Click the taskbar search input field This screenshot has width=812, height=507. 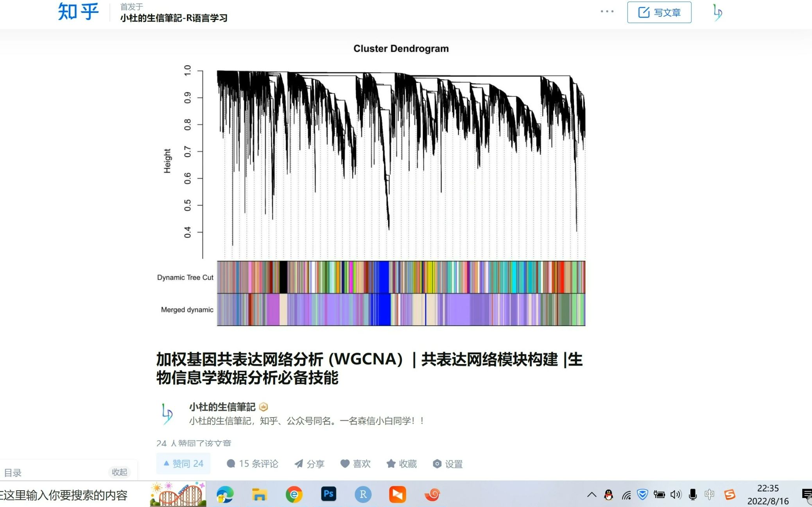65,495
